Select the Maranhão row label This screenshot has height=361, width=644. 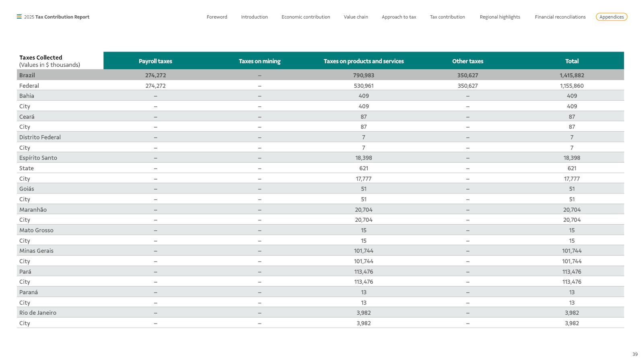pos(33,210)
